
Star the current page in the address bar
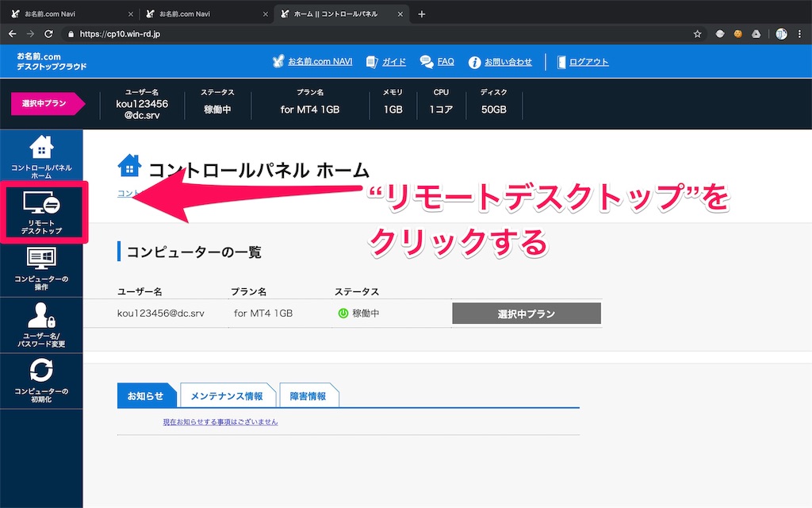pos(697,34)
